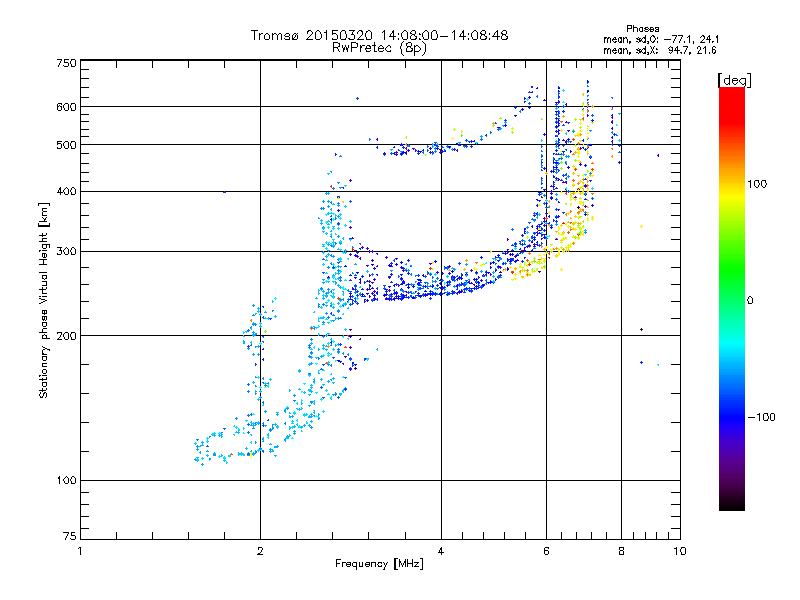The height and width of the screenshot is (600, 800).
Task: Click the y-axis '200' tick label
Action: click(x=66, y=336)
